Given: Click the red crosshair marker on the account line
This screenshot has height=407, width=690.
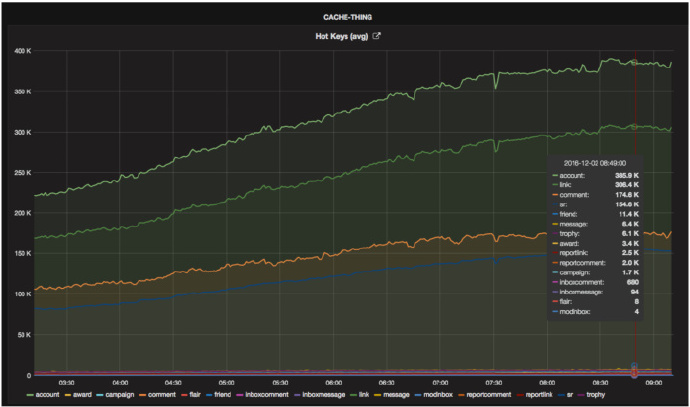Looking at the screenshot, I should pos(635,62).
